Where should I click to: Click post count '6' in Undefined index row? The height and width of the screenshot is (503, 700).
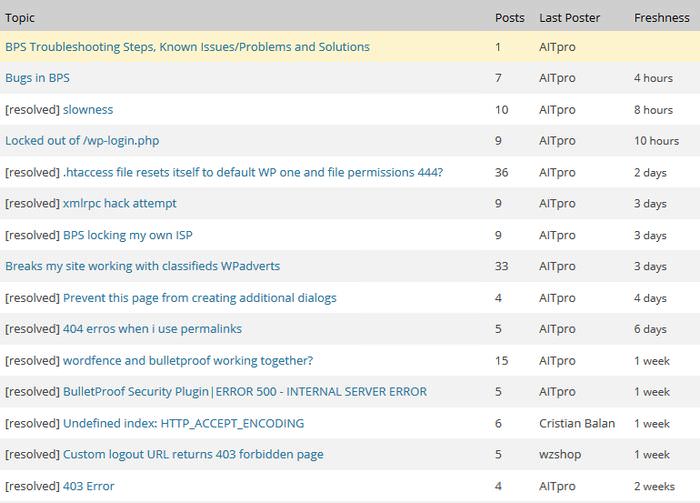point(498,423)
